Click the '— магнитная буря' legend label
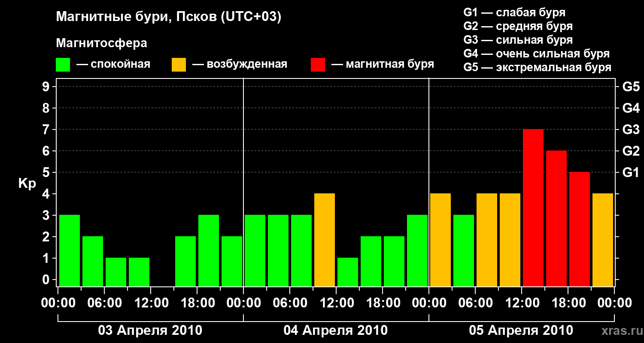644x343 pixels. [383, 64]
